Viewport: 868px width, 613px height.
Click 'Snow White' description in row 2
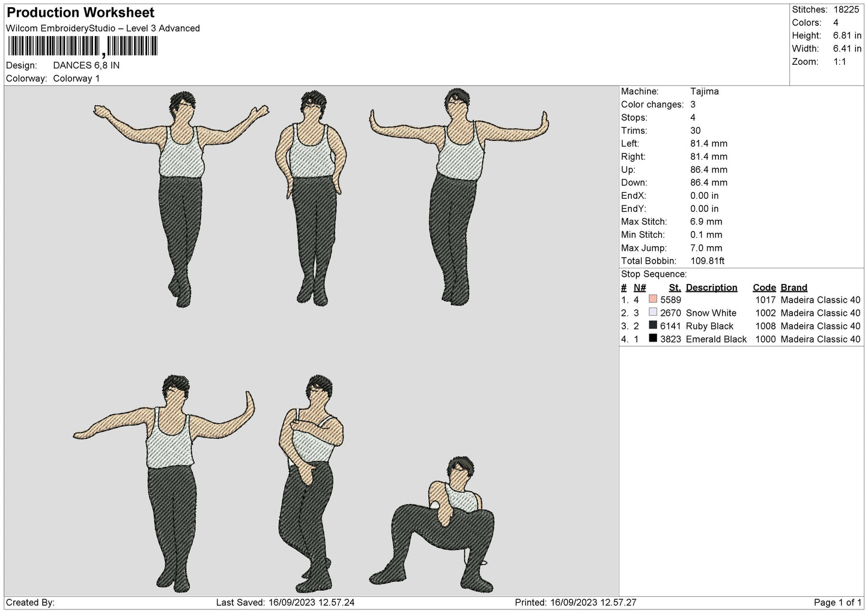pos(711,313)
